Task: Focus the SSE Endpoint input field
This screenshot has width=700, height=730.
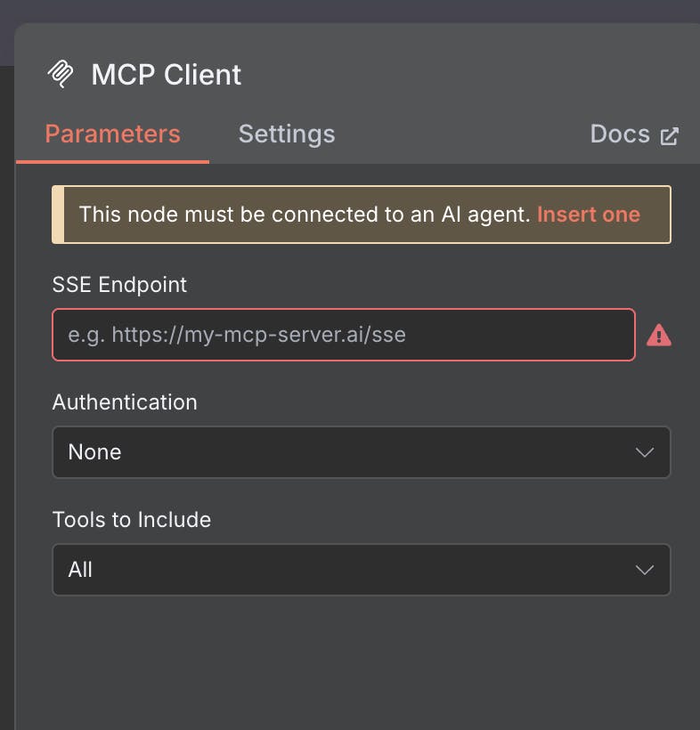Action: 343,335
